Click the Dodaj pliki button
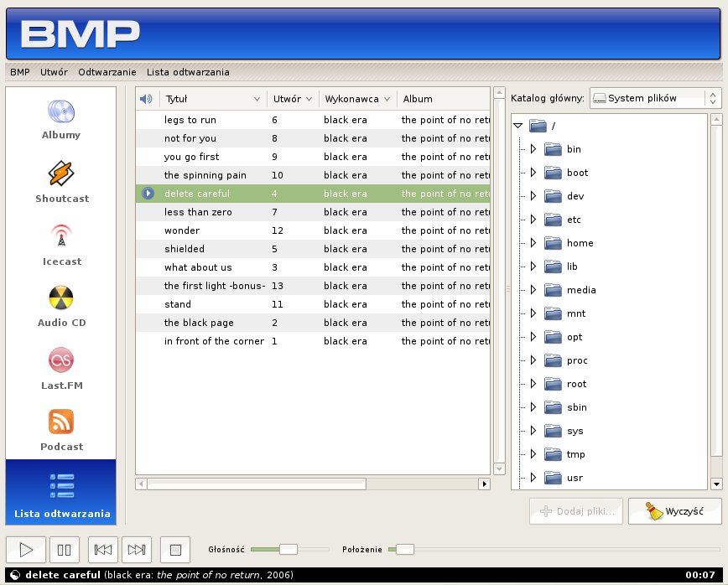This screenshot has height=585, width=728. [x=575, y=511]
